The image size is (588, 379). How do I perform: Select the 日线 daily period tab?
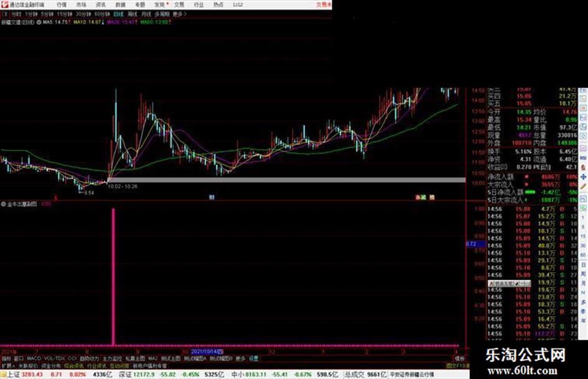(x=118, y=14)
